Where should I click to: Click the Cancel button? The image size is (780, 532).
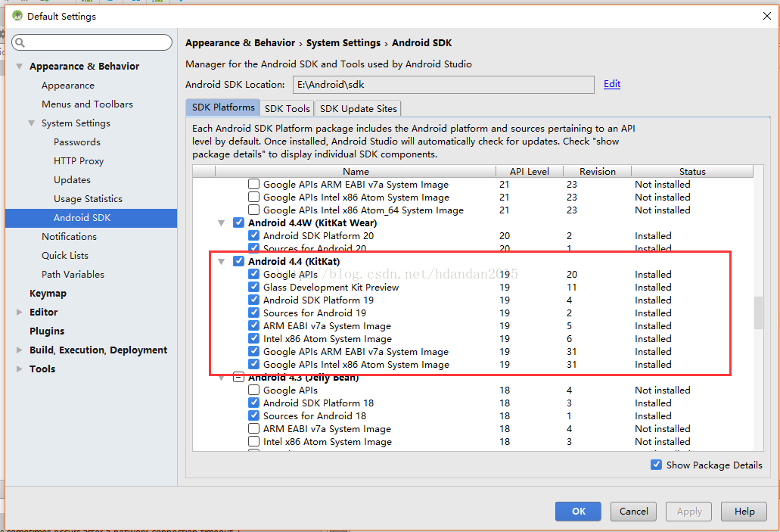(633, 511)
